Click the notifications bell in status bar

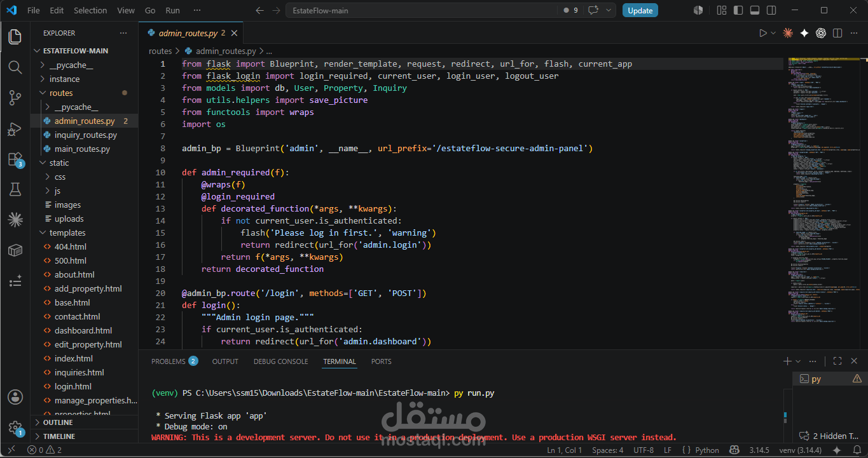[856, 450]
